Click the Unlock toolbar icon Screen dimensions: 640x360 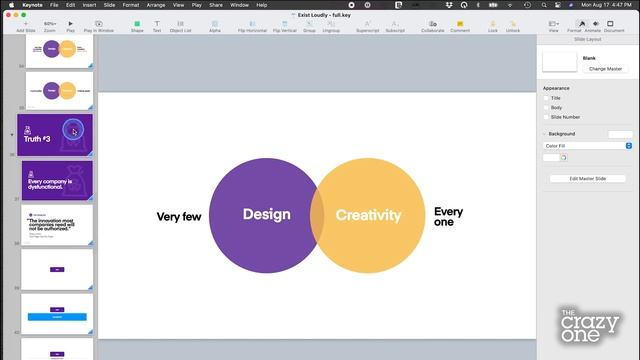click(513, 24)
